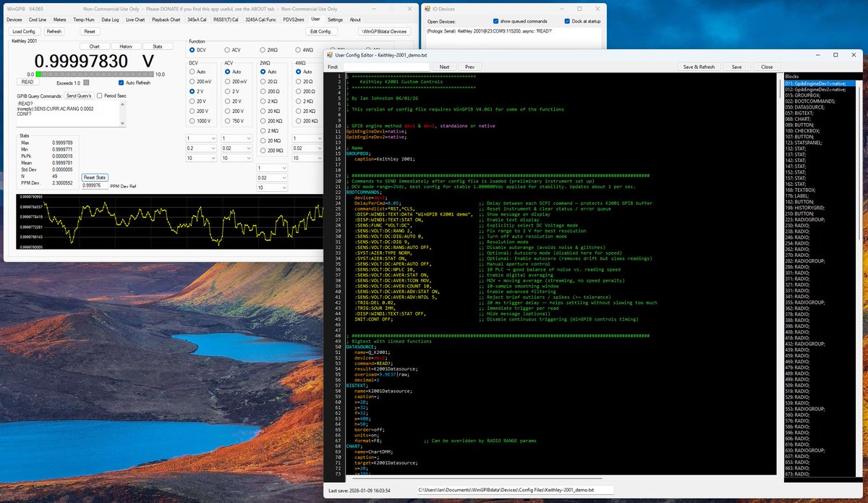This screenshot has height=503, width=868.
Task: Select the 2WΩ function radio button
Action: [263, 50]
